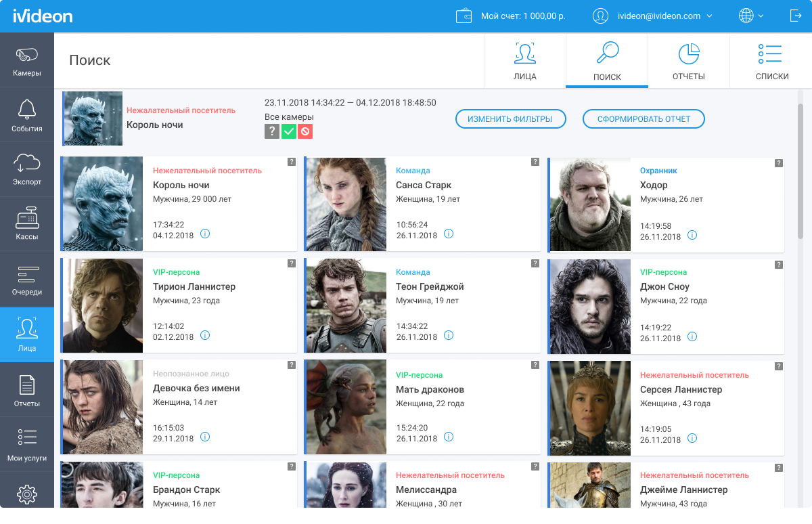Viewport: 812px width, 524px height.
Task: Toggle the gray unknown status filter
Action: (x=272, y=131)
